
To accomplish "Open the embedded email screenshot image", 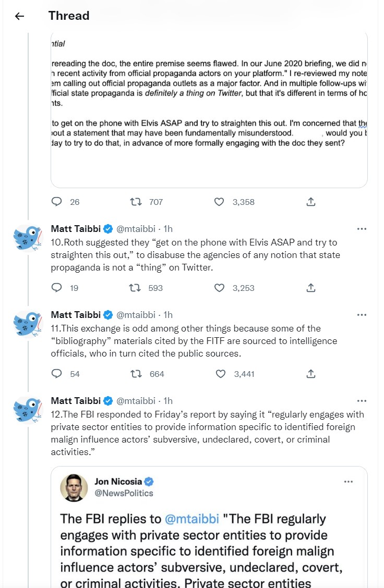I will click(x=209, y=111).
